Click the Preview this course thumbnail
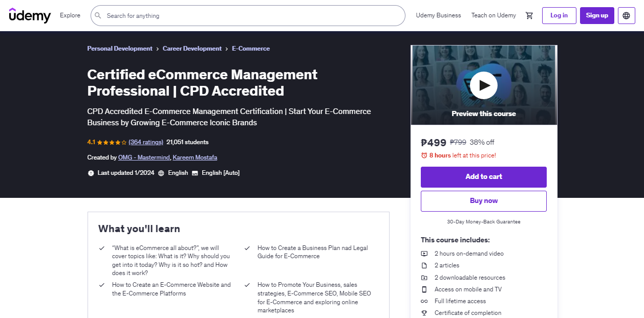644x318 pixels. 484,85
